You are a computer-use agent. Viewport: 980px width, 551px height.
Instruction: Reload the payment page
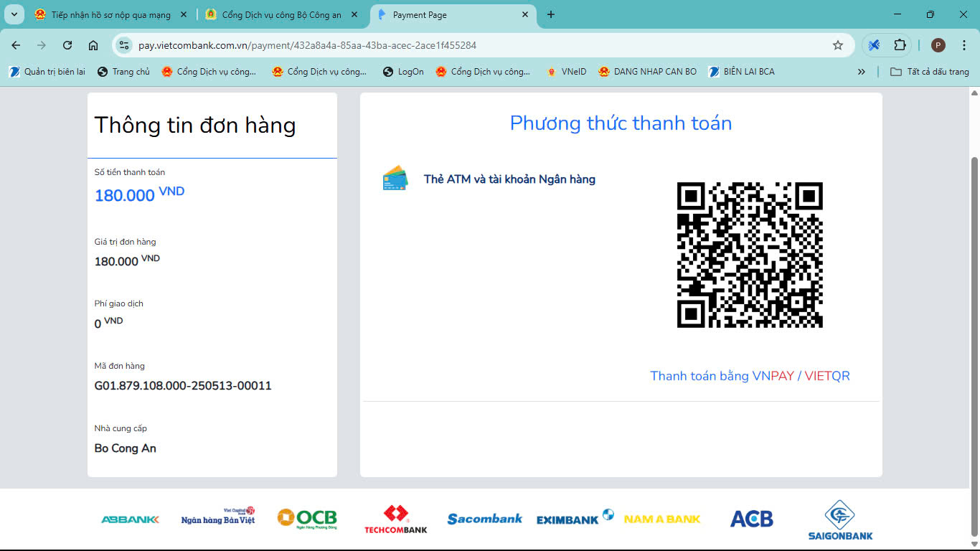coord(67,45)
